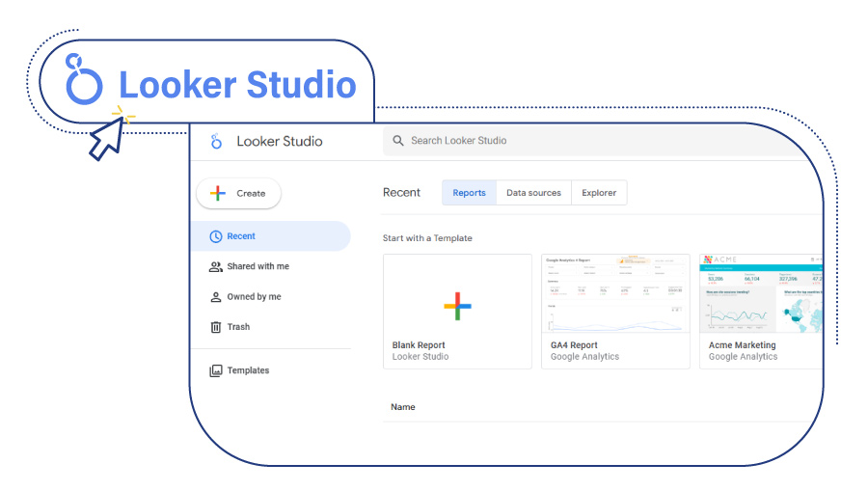Click the Looker Studio title text in header
This screenshot has width=868, height=491.
280,142
